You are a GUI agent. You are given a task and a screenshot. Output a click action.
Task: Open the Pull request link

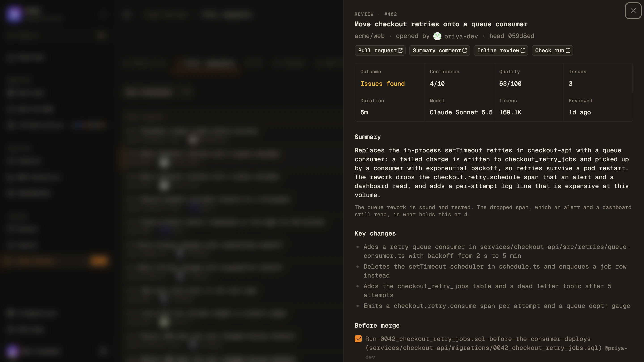click(x=380, y=51)
